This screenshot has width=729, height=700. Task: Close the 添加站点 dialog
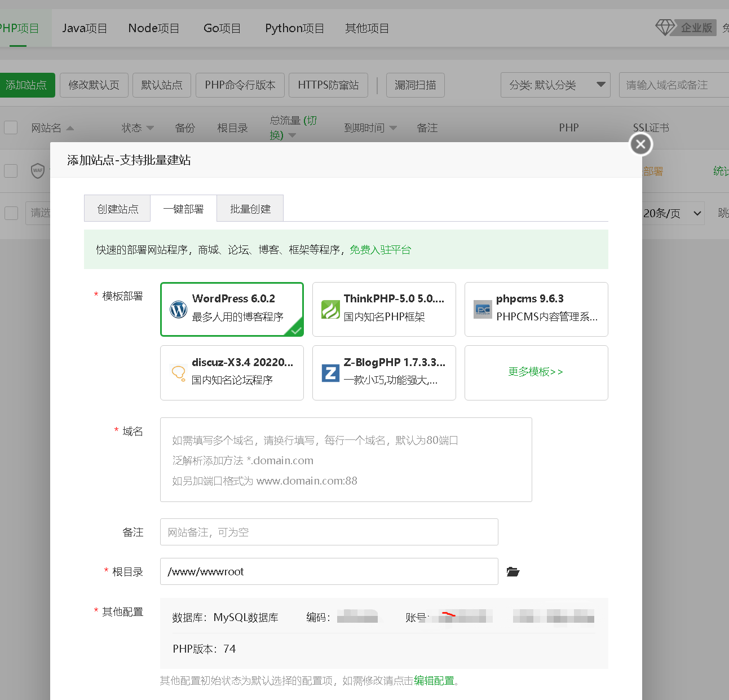pyautogui.click(x=641, y=144)
